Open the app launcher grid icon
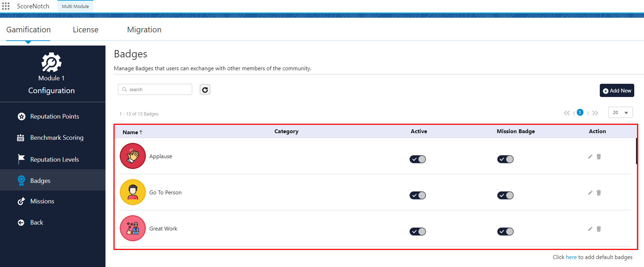 [6, 6]
